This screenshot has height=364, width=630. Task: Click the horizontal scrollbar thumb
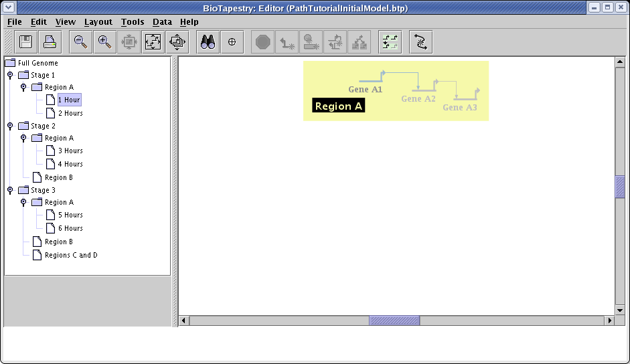pos(394,321)
